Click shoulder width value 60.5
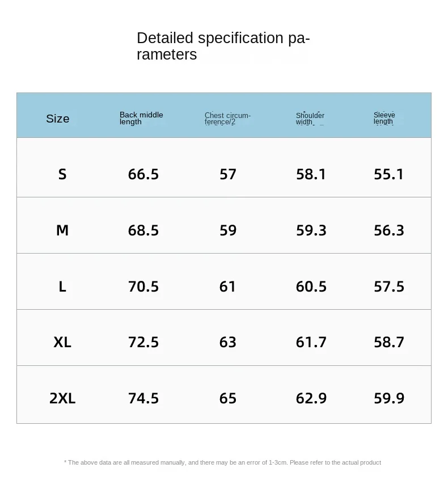 (x=311, y=286)
